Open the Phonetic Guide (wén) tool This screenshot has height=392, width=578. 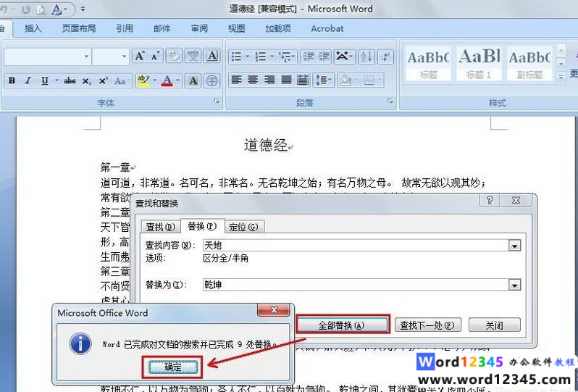click(193, 56)
